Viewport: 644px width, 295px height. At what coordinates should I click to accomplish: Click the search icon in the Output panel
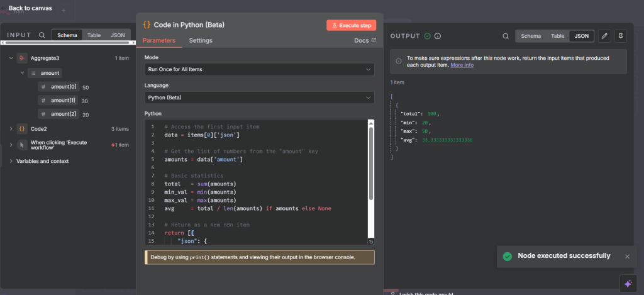click(x=504, y=36)
